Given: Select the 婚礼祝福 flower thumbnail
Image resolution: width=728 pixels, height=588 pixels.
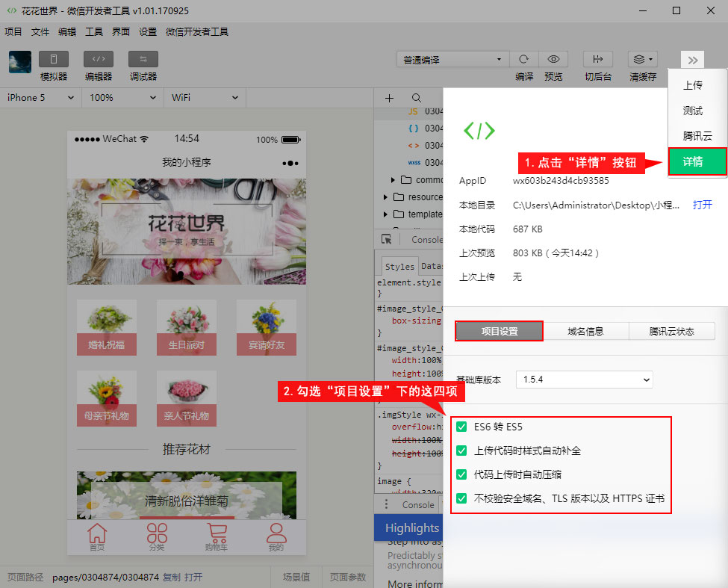Looking at the screenshot, I should click(x=107, y=327).
